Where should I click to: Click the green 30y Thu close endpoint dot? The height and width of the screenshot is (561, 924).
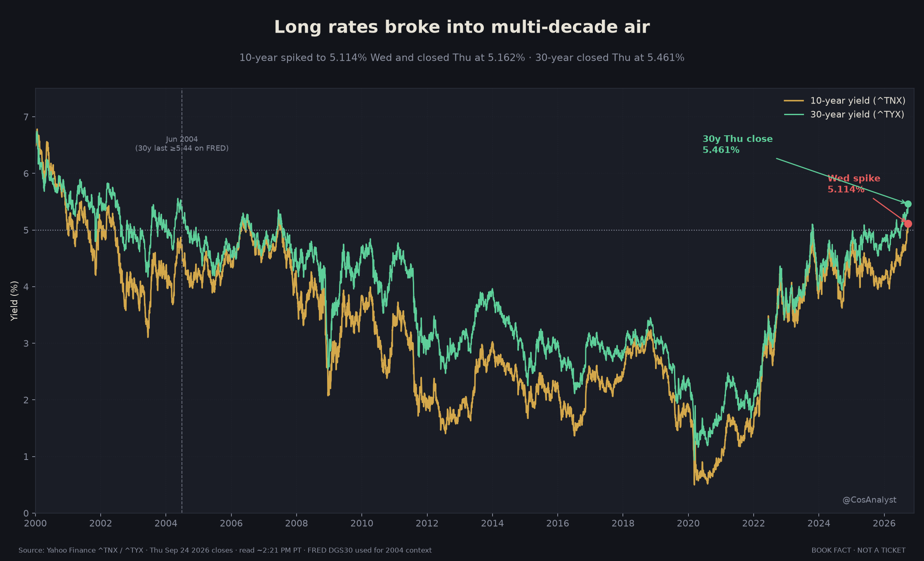click(908, 204)
